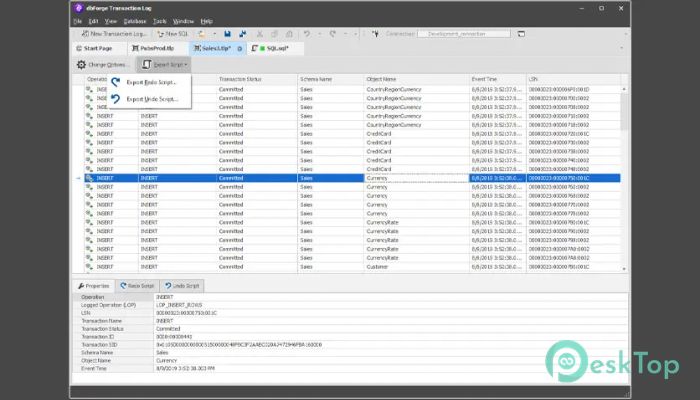
Task: Sort by LSN column header
Action: point(574,79)
